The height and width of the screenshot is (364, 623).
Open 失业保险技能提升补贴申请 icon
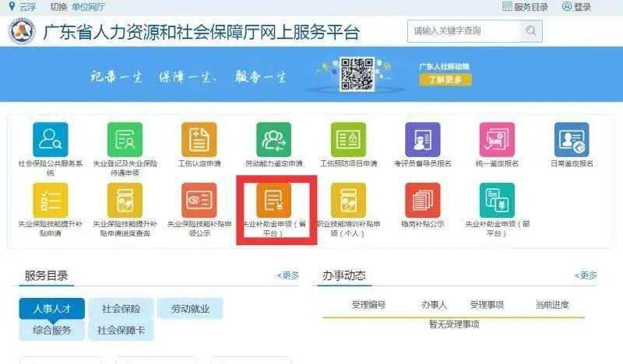(x=51, y=200)
